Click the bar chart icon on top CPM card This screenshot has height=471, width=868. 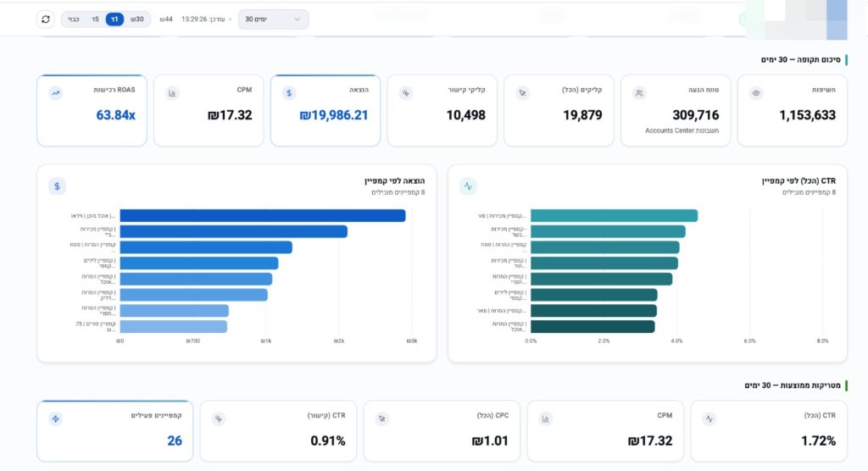pos(172,93)
